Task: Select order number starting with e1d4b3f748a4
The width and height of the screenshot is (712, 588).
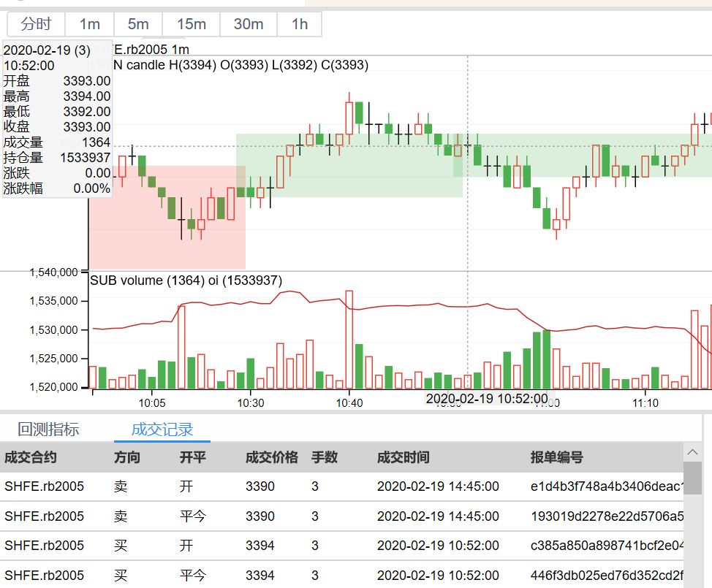Action: click(x=607, y=486)
